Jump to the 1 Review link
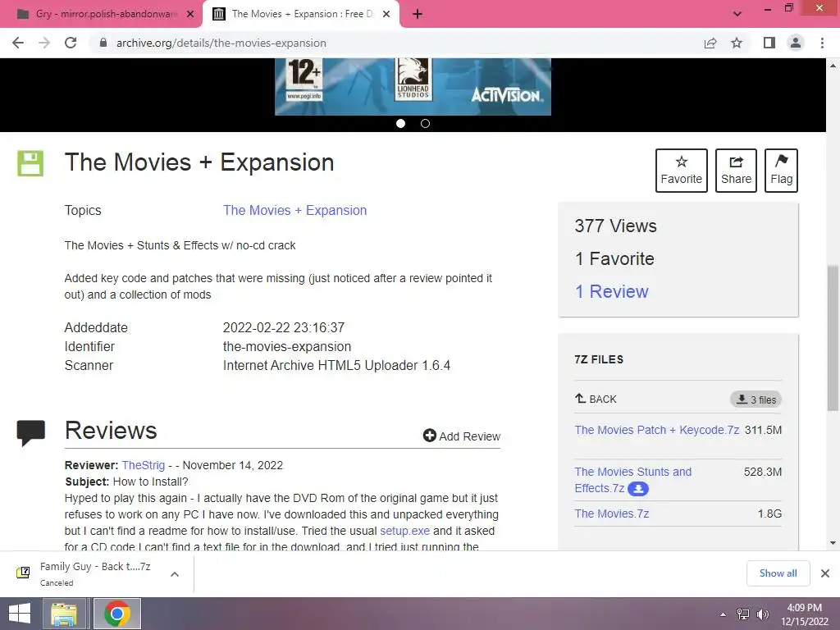The image size is (840, 630). pyautogui.click(x=611, y=291)
